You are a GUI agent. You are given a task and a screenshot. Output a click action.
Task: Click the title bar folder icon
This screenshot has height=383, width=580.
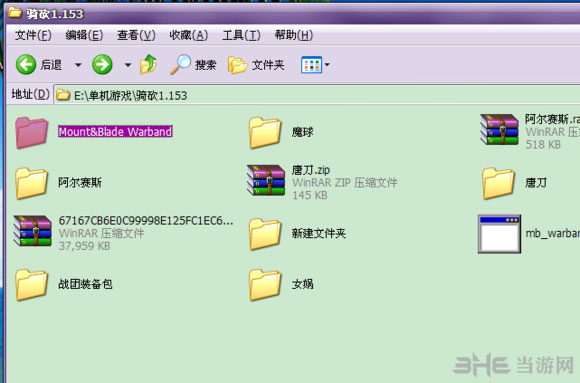(x=15, y=13)
